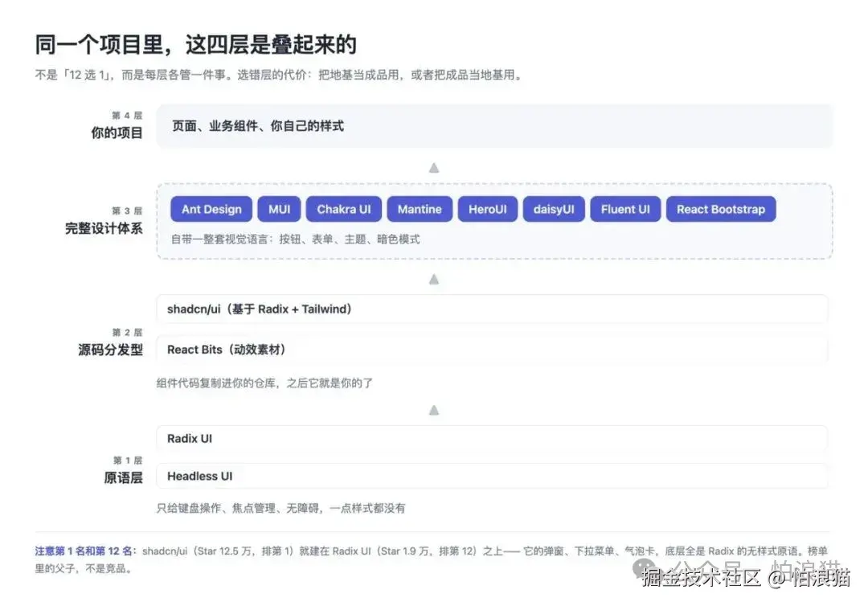Image resolution: width=868 pixels, height=606 pixels.
Task: Click the Chakra UI chip
Action: pyautogui.click(x=344, y=209)
